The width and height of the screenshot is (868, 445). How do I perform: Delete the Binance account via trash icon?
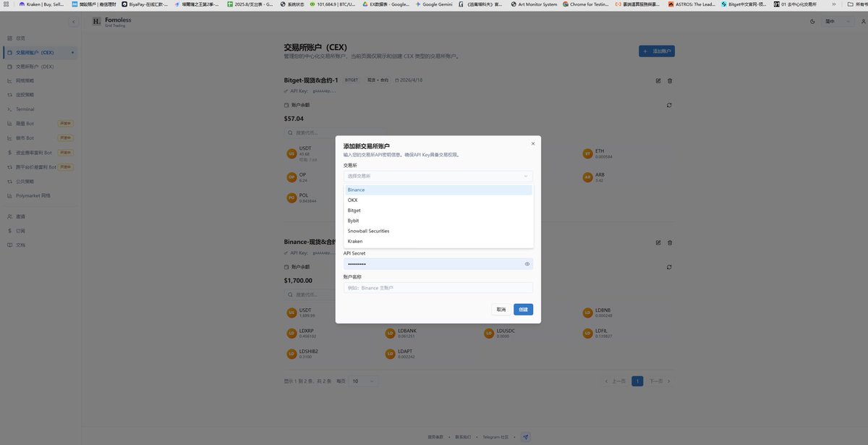tap(670, 242)
